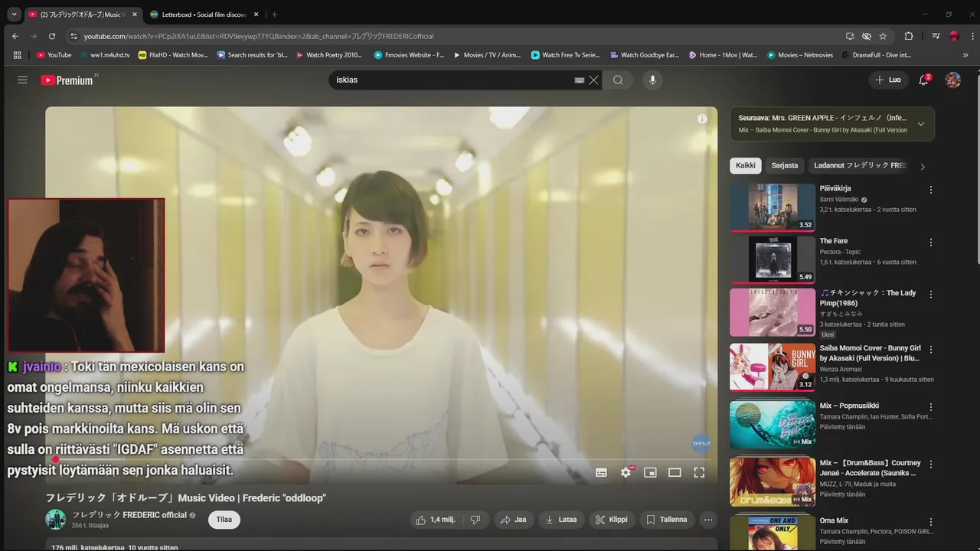Open options menu for The Fare

click(931, 243)
